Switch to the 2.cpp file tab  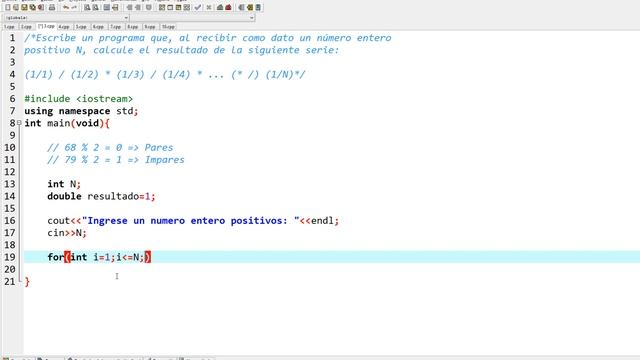[26, 27]
